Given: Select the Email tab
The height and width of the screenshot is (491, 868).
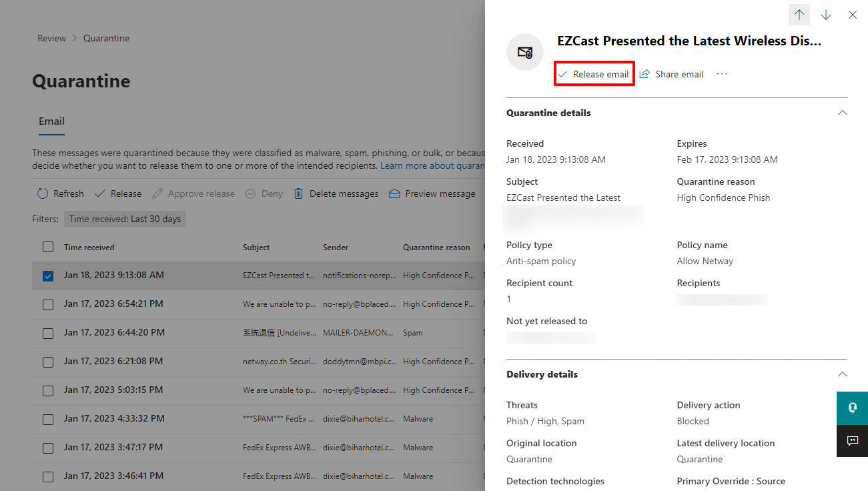Looking at the screenshot, I should click(x=51, y=121).
